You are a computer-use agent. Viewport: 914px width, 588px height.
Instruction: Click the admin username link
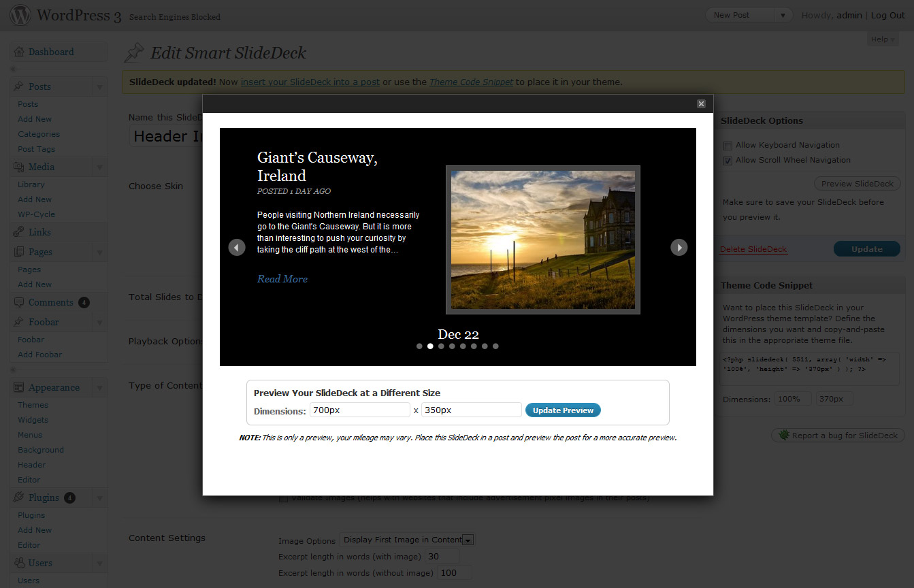click(x=849, y=15)
